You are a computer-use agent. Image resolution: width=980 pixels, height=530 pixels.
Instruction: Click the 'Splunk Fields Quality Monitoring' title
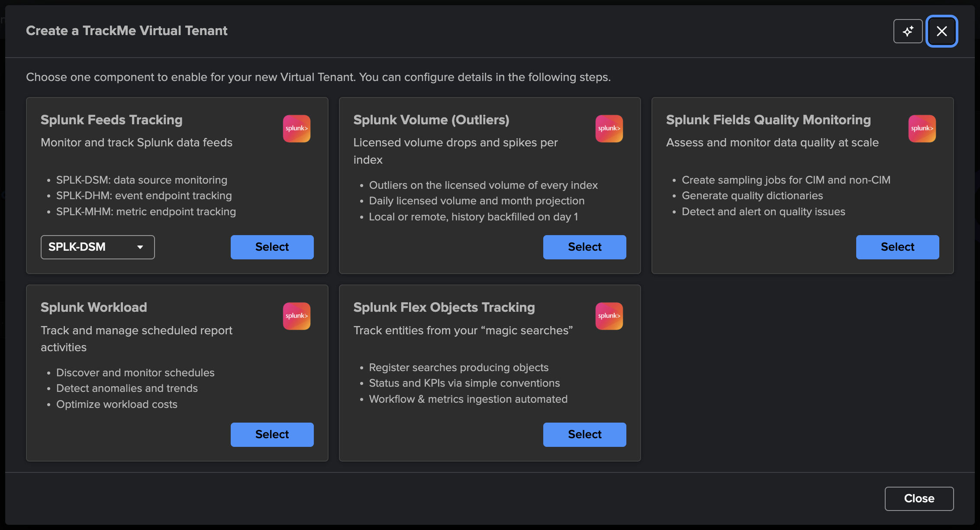[768, 120]
